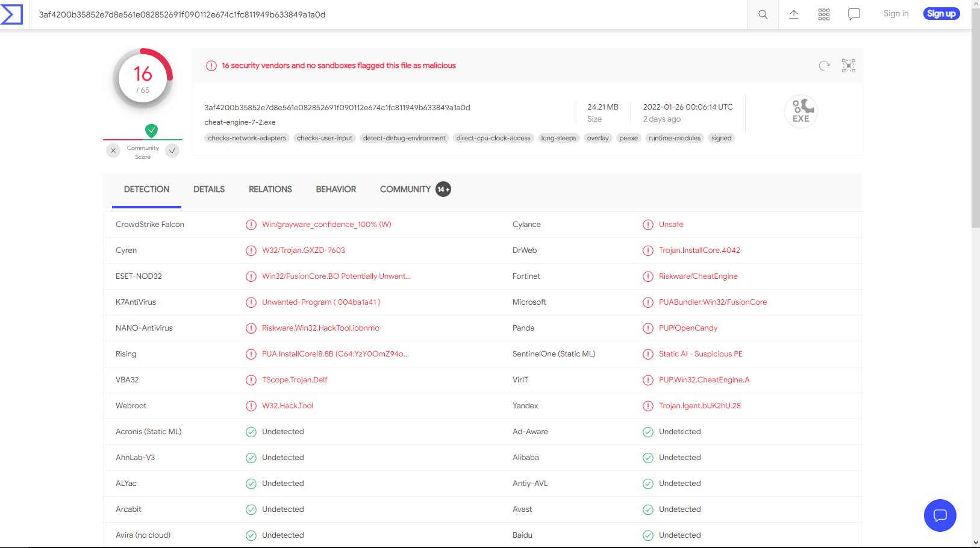
Task: Click the VirusTotal logo icon
Action: 12,14
